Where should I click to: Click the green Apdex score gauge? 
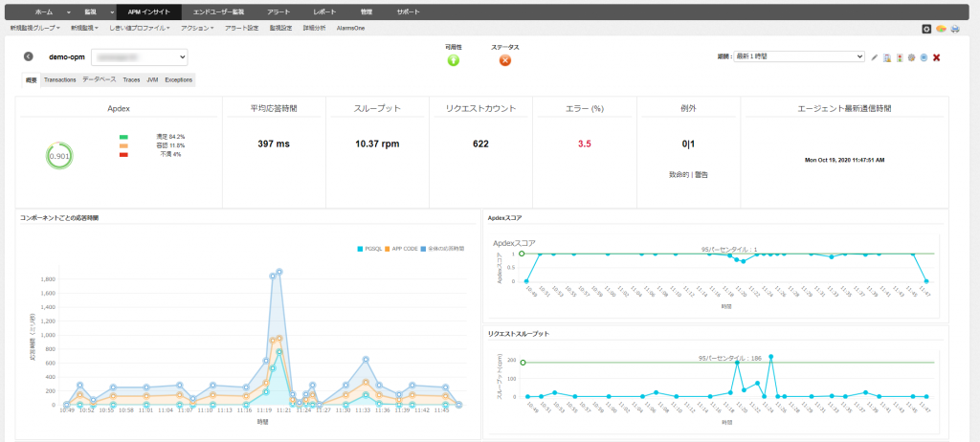[x=59, y=156]
